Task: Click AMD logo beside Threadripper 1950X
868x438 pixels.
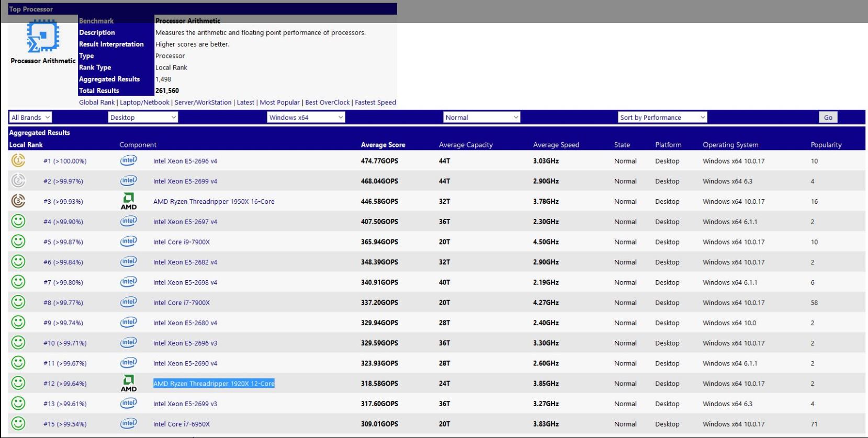Action: [129, 201]
